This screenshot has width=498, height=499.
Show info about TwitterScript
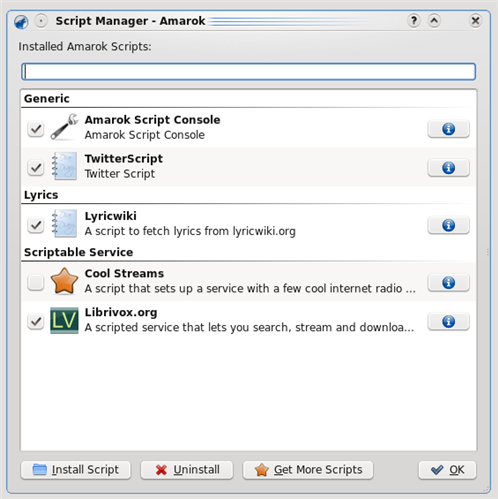(x=448, y=167)
